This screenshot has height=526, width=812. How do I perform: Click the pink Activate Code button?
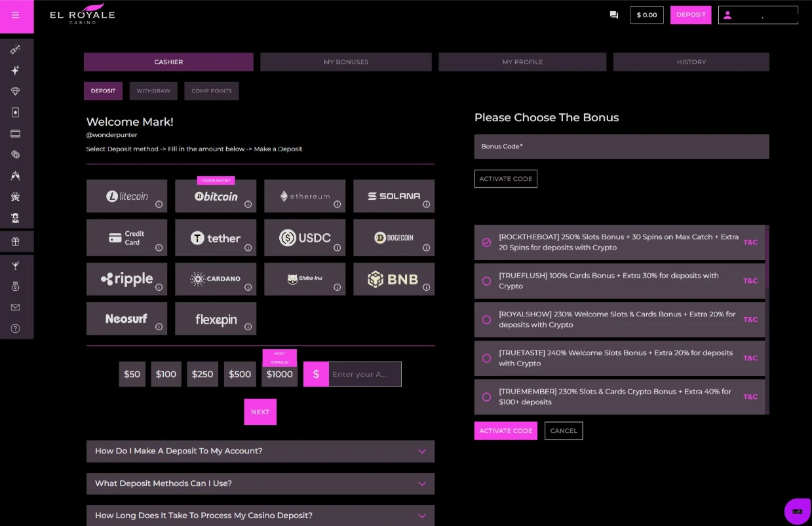[x=505, y=430]
